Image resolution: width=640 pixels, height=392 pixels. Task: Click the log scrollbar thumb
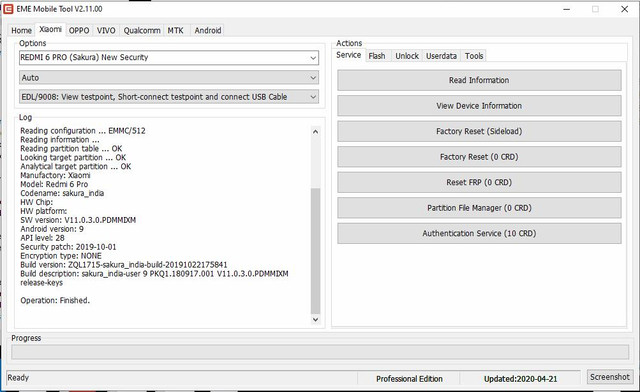(315, 251)
